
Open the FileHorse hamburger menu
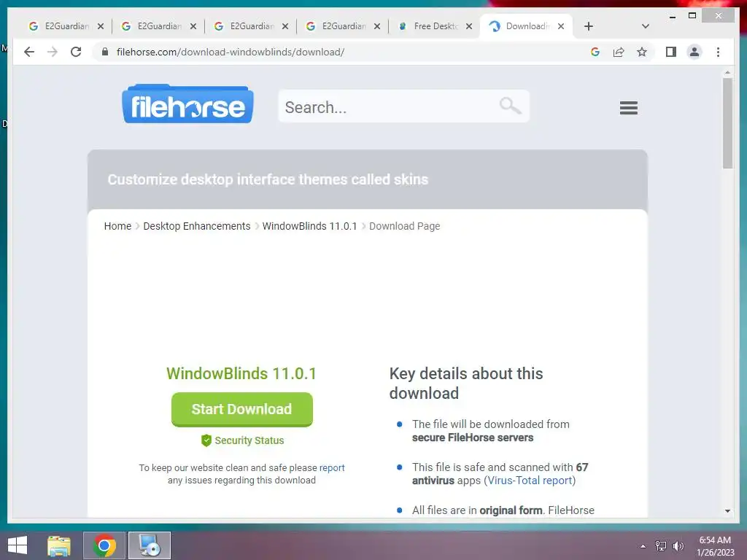pyautogui.click(x=628, y=108)
